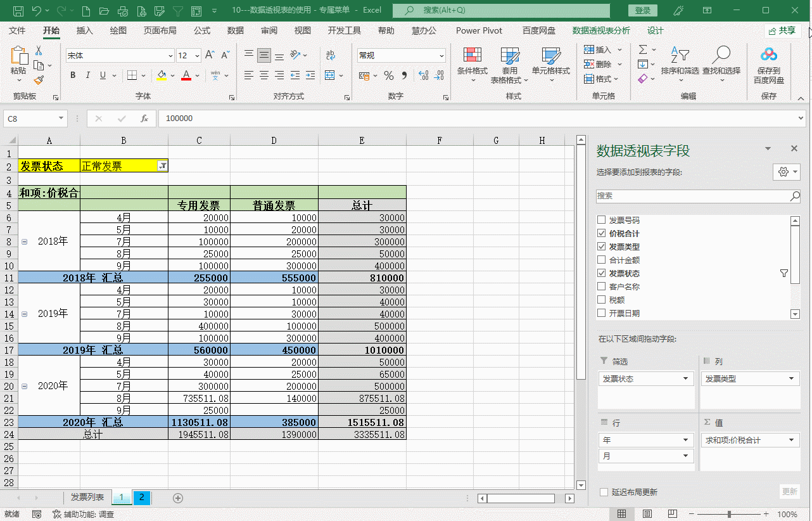Screen dimensions: 812x521
Task: Toggle Underline formatting
Action: [x=103, y=75]
